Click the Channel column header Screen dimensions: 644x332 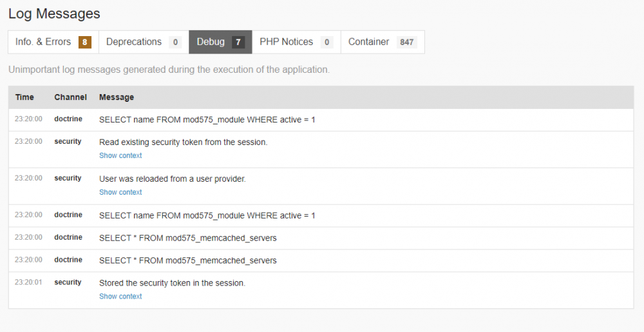[x=70, y=97]
